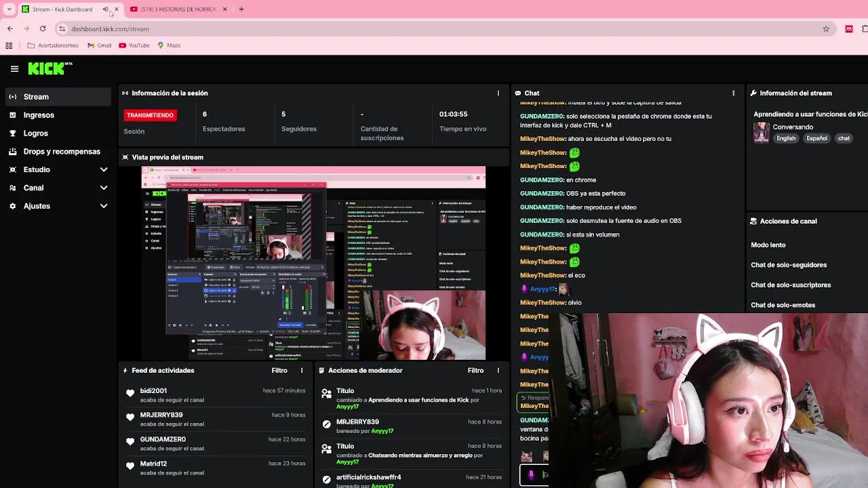Click heart icon next to Matrid12
The height and width of the screenshot is (488, 868).
(130, 466)
